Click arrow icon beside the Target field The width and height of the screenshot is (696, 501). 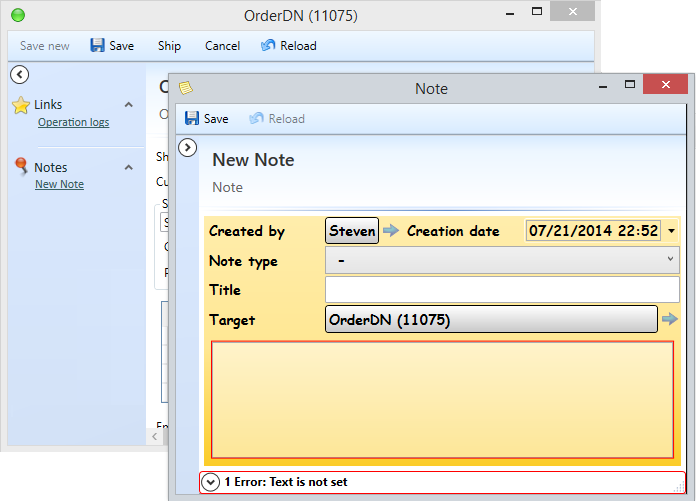669,320
